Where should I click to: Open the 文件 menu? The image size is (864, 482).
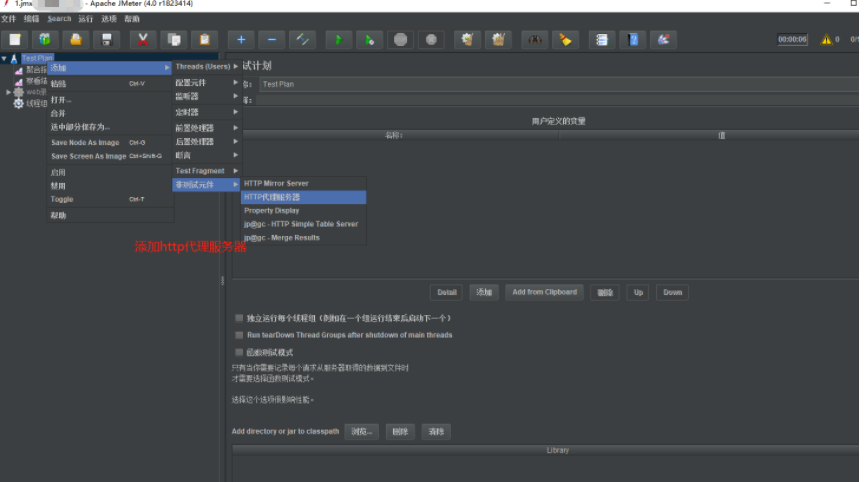click(8, 19)
